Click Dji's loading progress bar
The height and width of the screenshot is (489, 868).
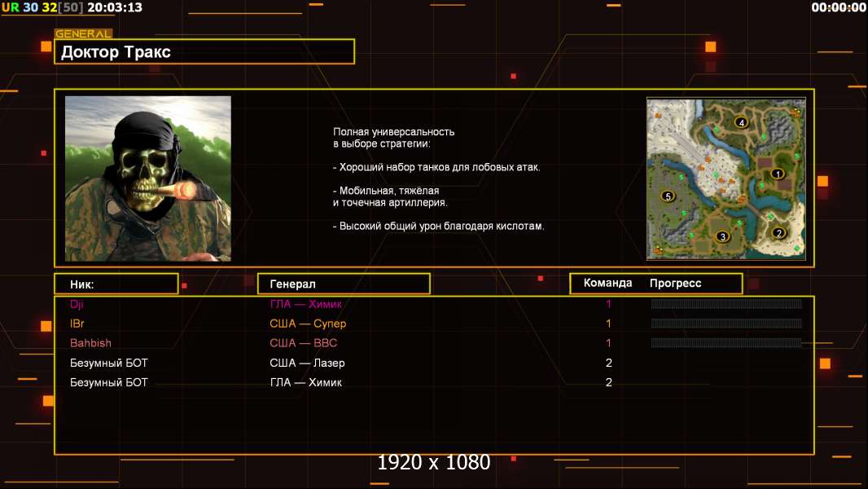[726, 303]
